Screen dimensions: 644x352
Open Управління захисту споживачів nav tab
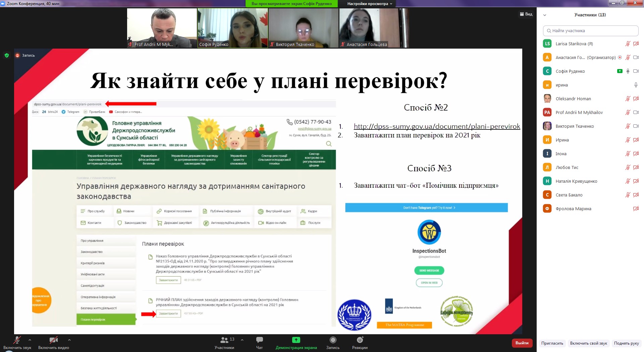pyautogui.click(x=238, y=160)
